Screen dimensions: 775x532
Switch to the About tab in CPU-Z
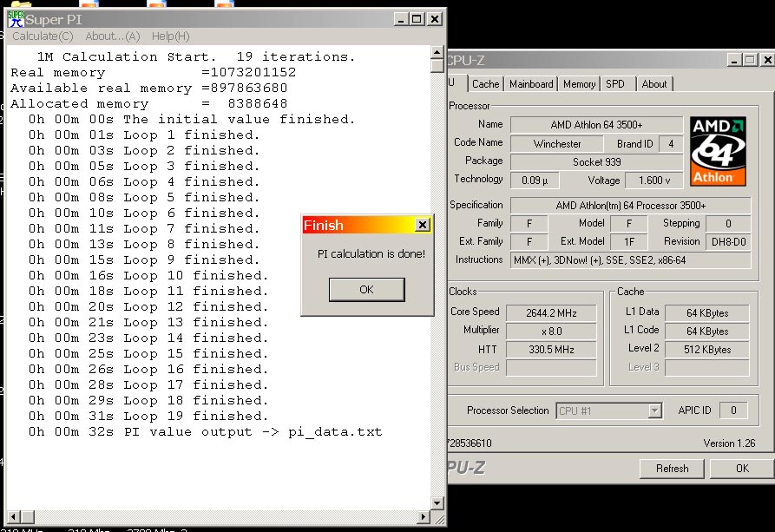pyautogui.click(x=654, y=84)
